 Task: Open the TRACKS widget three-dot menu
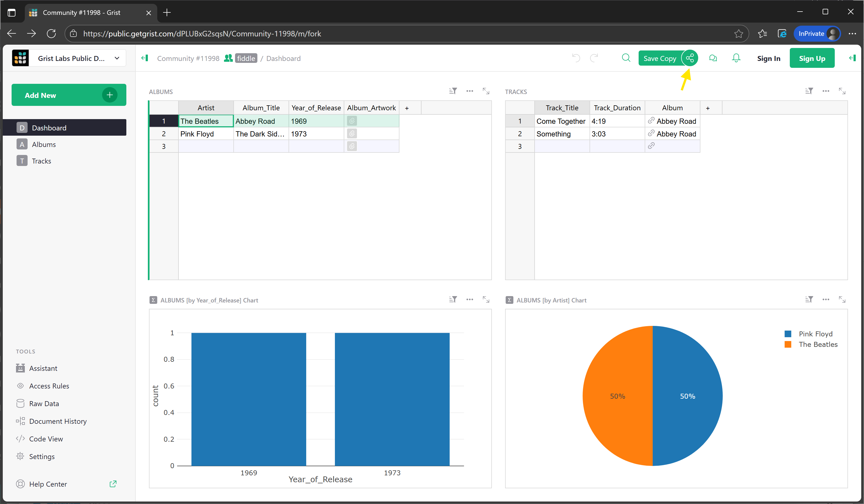[825, 91]
